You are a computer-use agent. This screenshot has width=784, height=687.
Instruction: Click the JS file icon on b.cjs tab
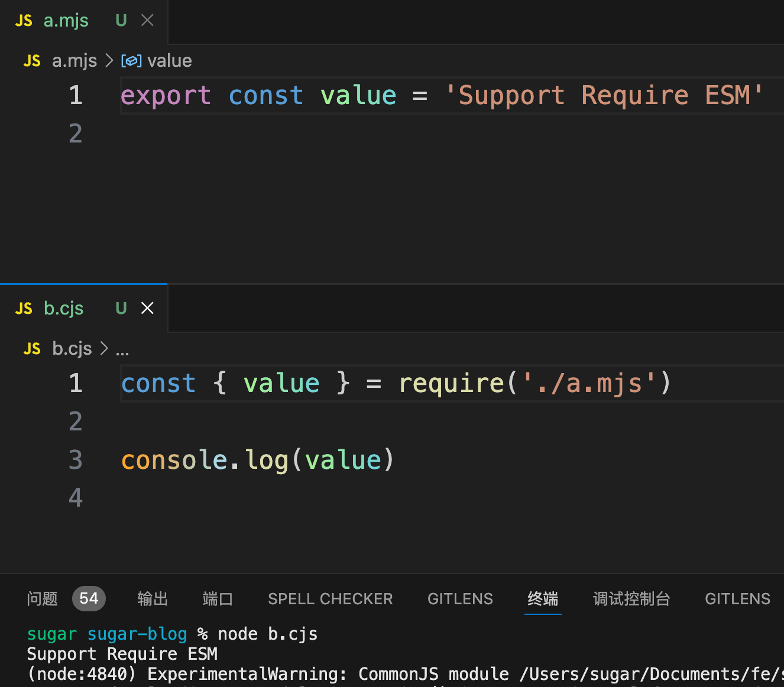[24, 309]
